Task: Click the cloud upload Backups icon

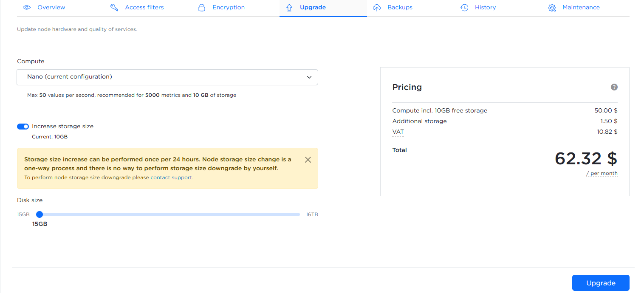Action: pos(377,8)
